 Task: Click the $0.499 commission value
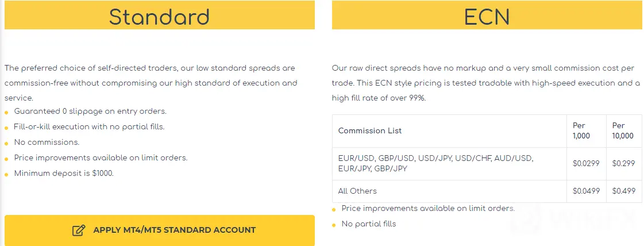coord(624,191)
